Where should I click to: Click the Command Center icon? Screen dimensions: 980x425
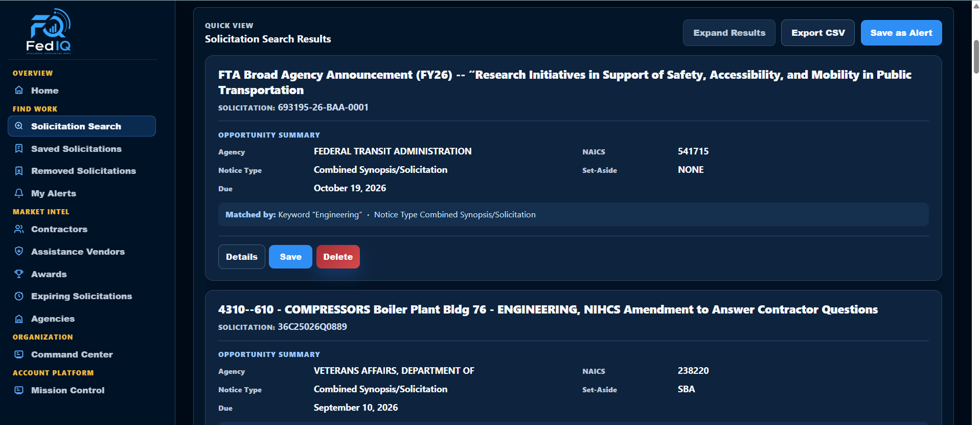pyautogui.click(x=19, y=354)
